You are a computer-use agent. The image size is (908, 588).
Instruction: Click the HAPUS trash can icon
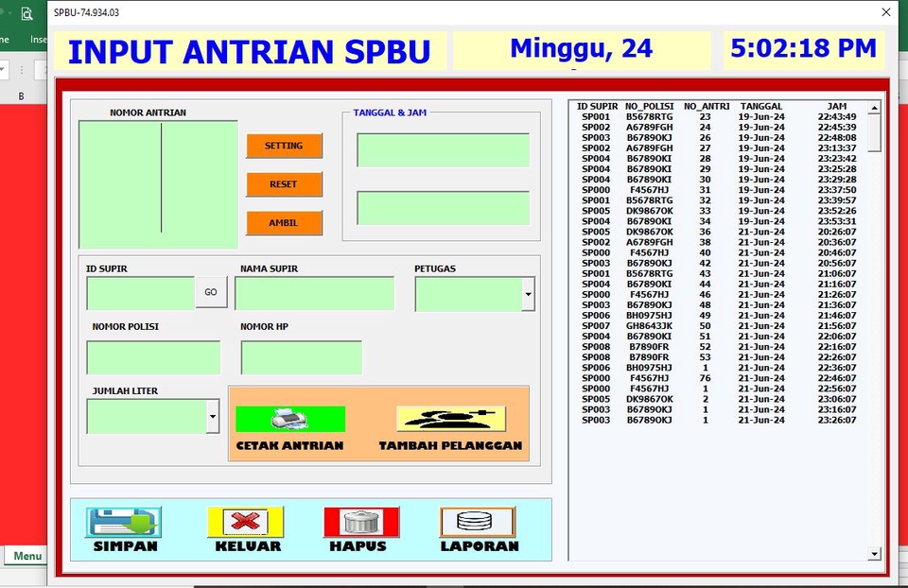pos(360,520)
